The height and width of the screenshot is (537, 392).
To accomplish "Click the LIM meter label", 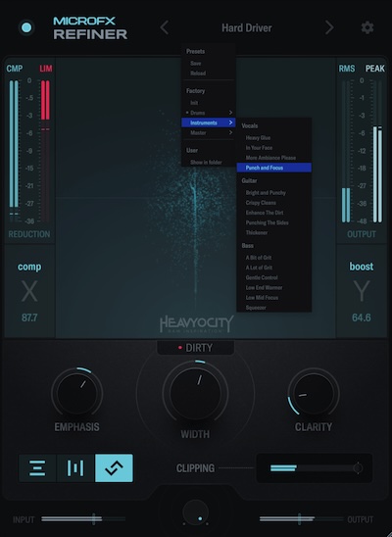I will (45, 69).
